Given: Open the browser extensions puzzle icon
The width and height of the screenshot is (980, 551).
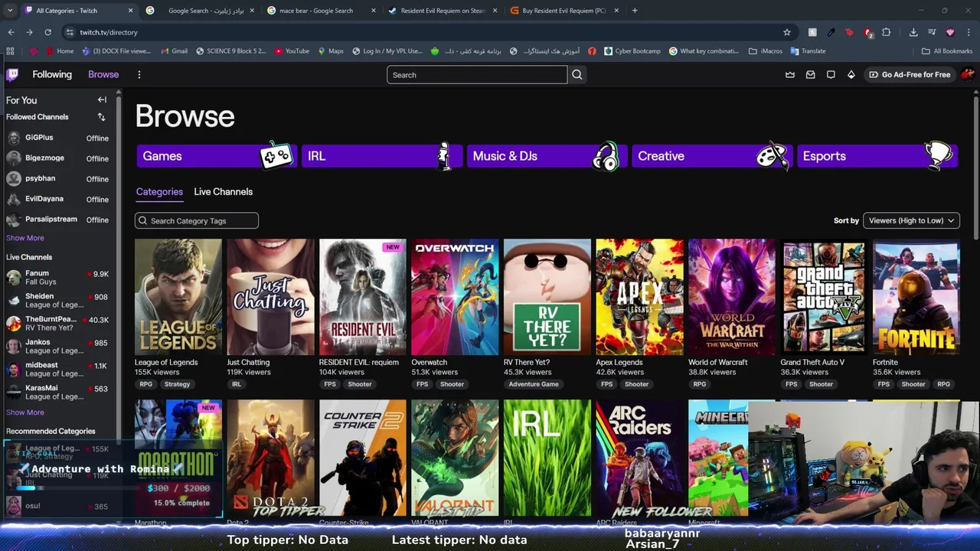Looking at the screenshot, I should click(x=886, y=32).
